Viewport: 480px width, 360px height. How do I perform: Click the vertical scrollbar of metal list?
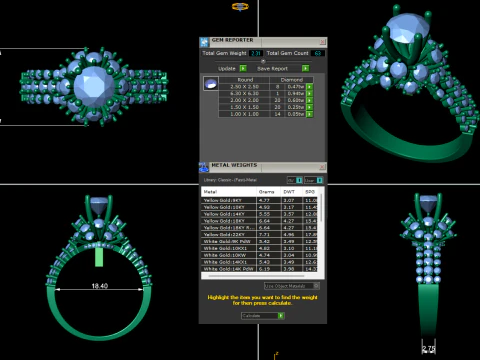pos(321,208)
